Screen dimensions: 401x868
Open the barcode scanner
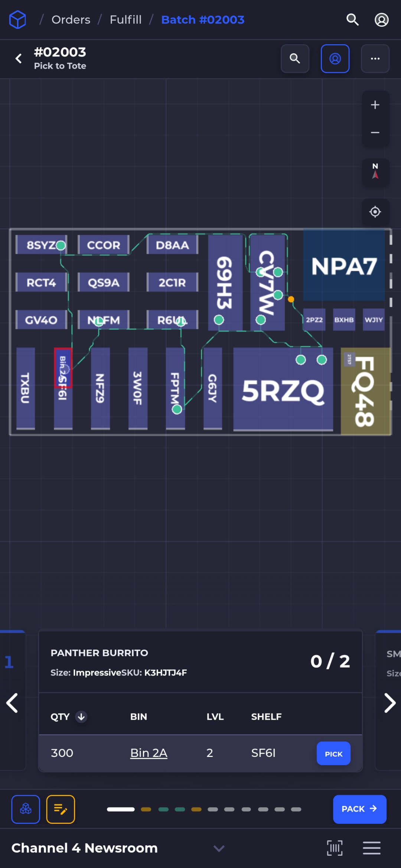pyautogui.click(x=335, y=848)
